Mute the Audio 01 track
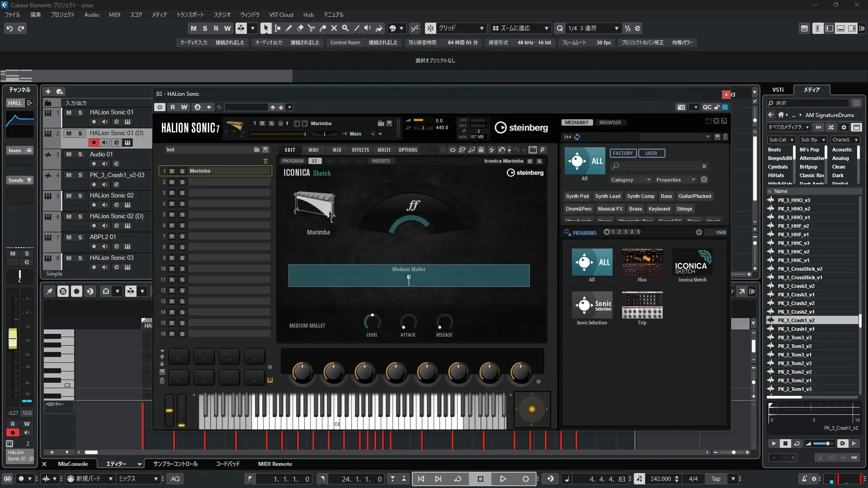This screenshot has height=488, width=868. click(69, 154)
